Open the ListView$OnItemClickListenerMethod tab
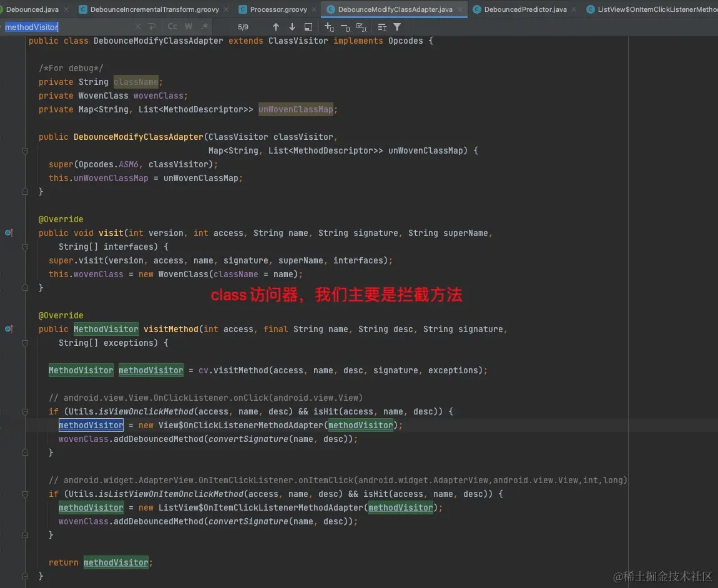This screenshot has width=718, height=588. tap(652, 9)
